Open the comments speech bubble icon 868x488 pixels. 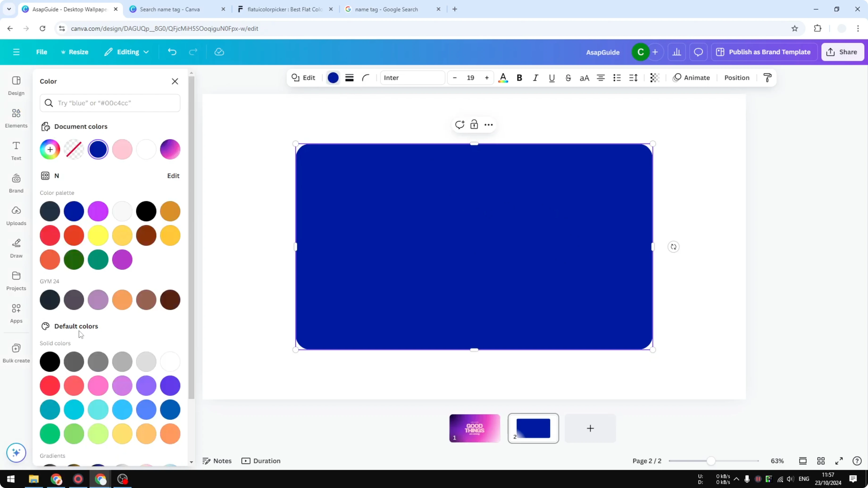coord(698,52)
